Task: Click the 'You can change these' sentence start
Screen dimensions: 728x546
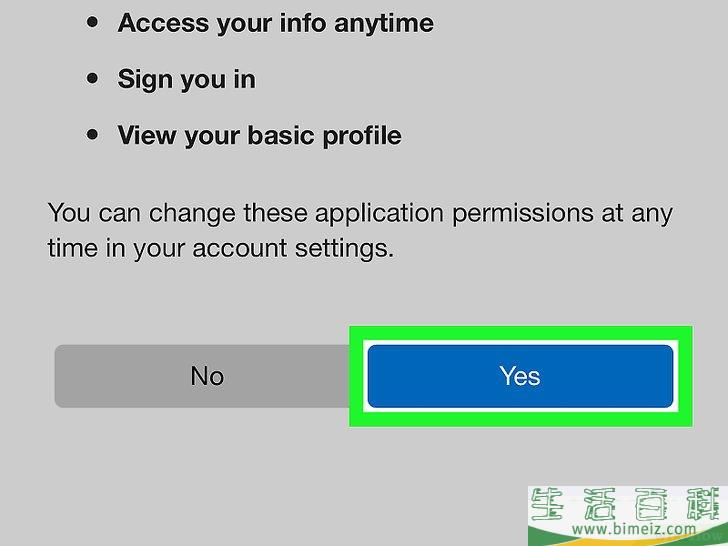Action: click(177, 214)
